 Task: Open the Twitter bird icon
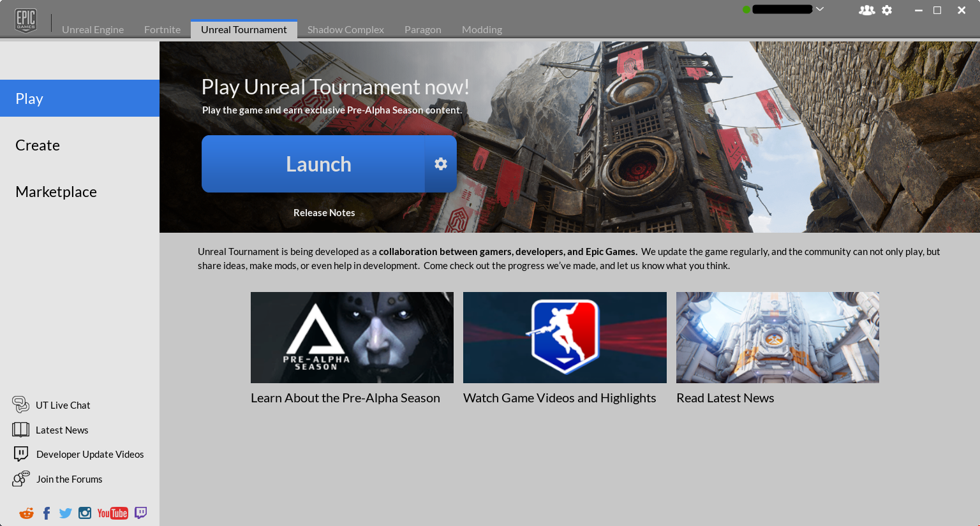coord(66,513)
